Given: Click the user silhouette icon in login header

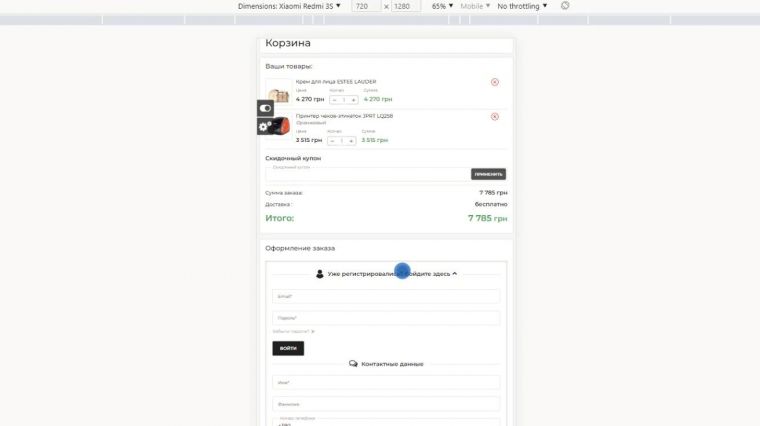Looking at the screenshot, I should (320, 273).
